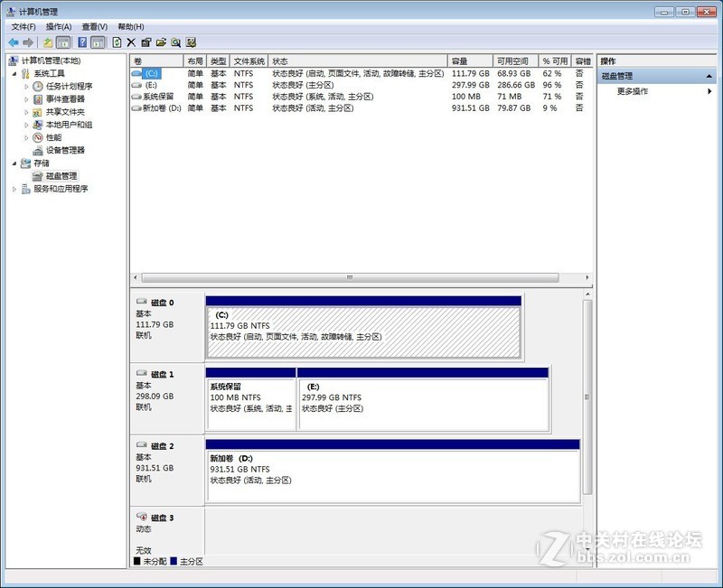Expand the 本地用户和组 node arrow
This screenshot has width=723, height=588.
[x=26, y=125]
